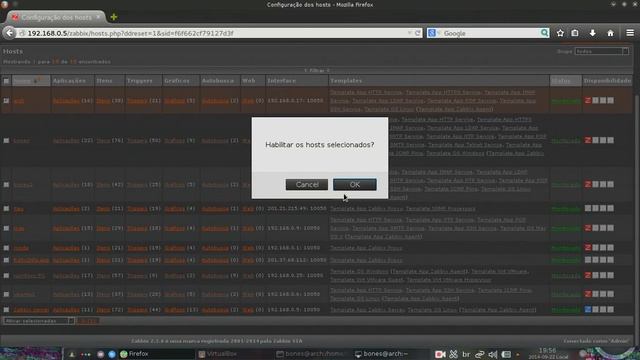Toggle the select-all hosts checkbox in header
Viewport: 640px width, 360px height.
pos(6,81)
